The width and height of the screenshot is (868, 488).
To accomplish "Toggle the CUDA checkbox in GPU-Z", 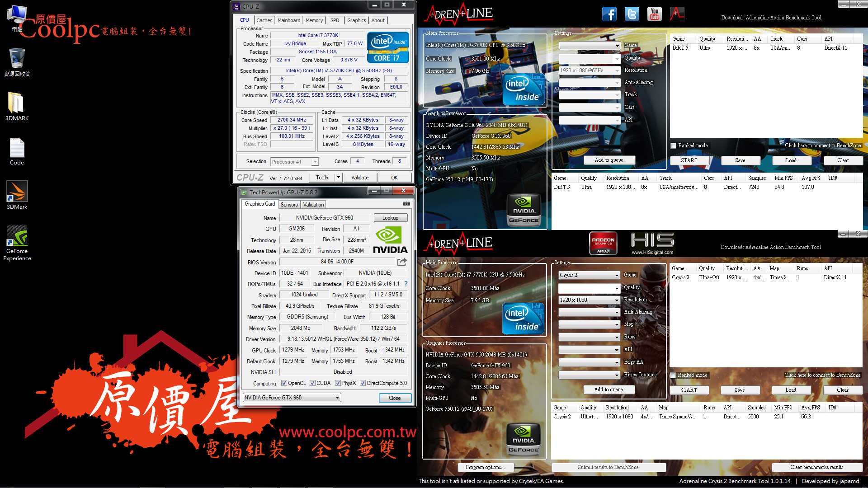I will click(x=312, y=383).
